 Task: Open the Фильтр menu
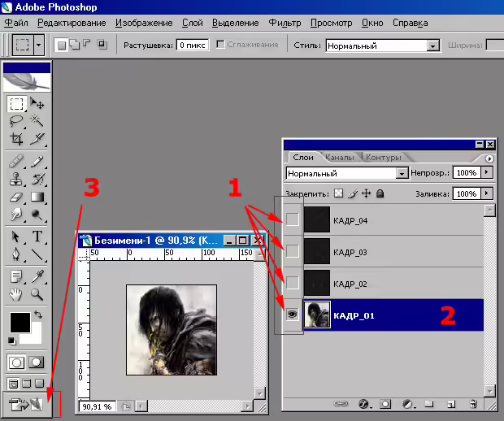[x=285, y=23]
